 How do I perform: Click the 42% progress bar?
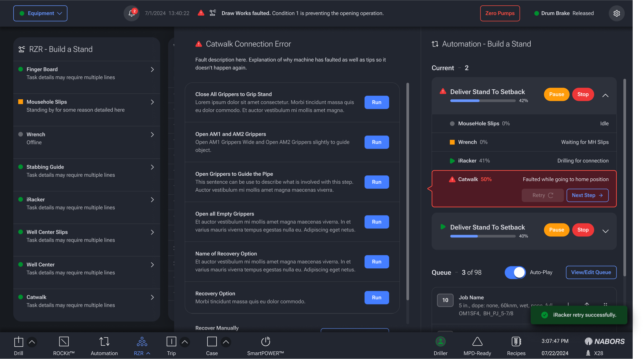(483, 101)
